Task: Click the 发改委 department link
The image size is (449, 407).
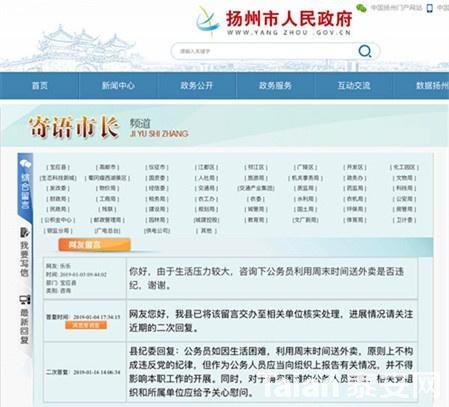Action: (58, 188)
